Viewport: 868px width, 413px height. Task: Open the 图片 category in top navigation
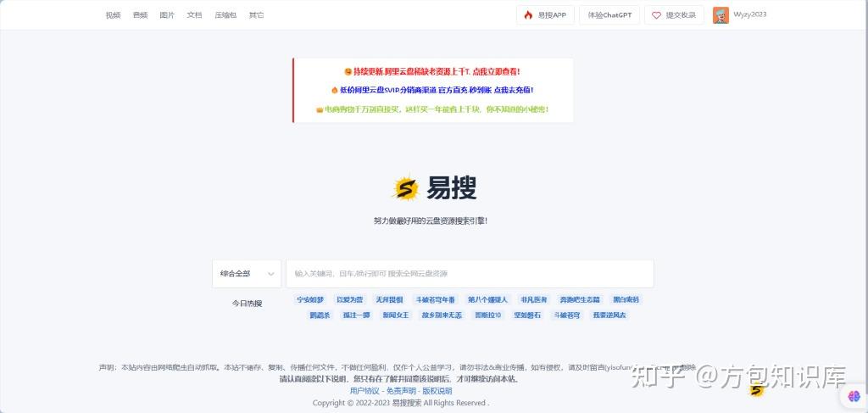[x=167, y=15]
